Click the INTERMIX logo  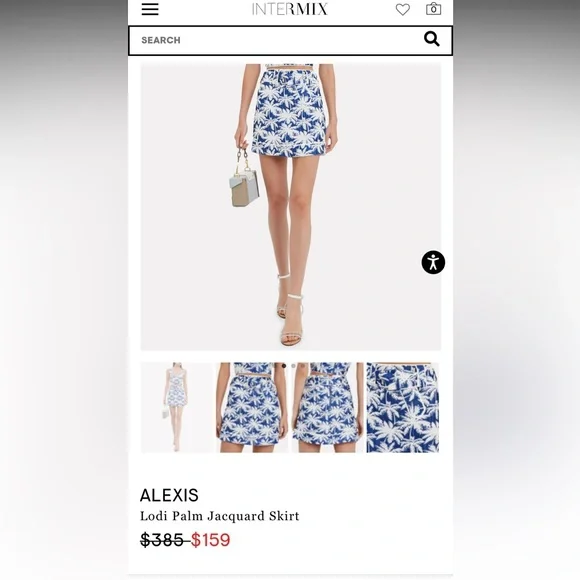tap(290, 9)
